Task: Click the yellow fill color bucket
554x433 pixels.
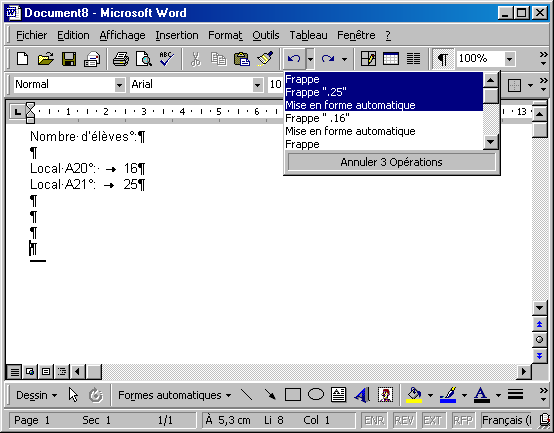Action: coord(414,395)
